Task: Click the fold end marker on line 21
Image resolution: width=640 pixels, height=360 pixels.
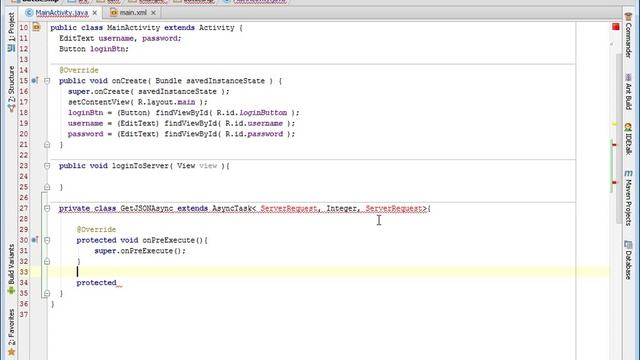Action: [47, 144]
